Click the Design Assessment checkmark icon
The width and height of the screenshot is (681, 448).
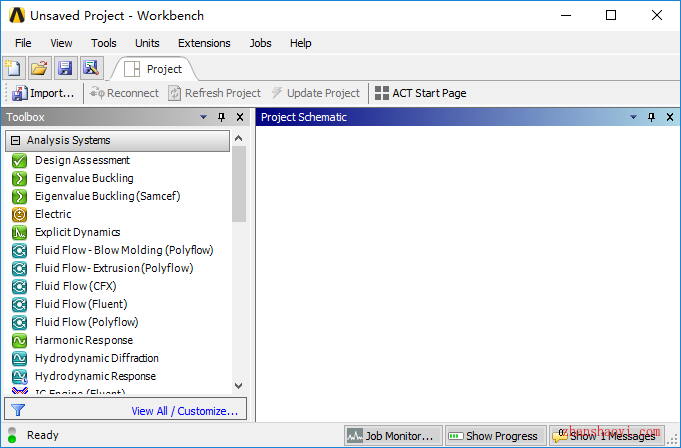point(20,161)
